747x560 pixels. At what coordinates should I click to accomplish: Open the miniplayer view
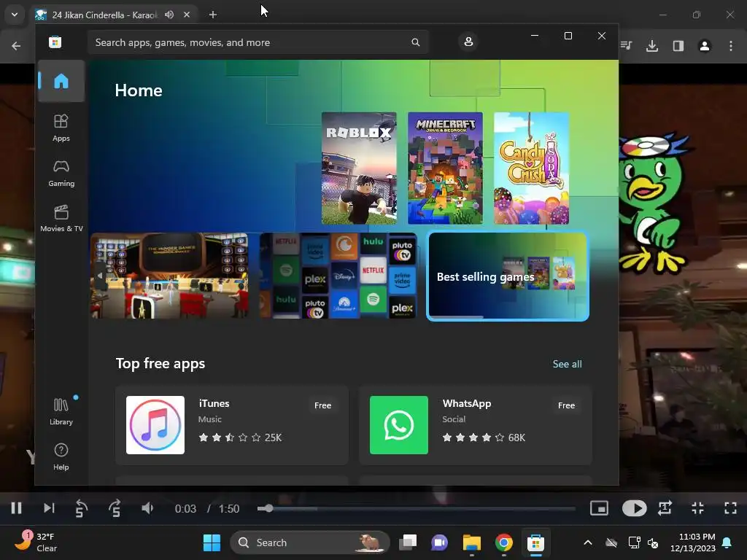(599, 508)
